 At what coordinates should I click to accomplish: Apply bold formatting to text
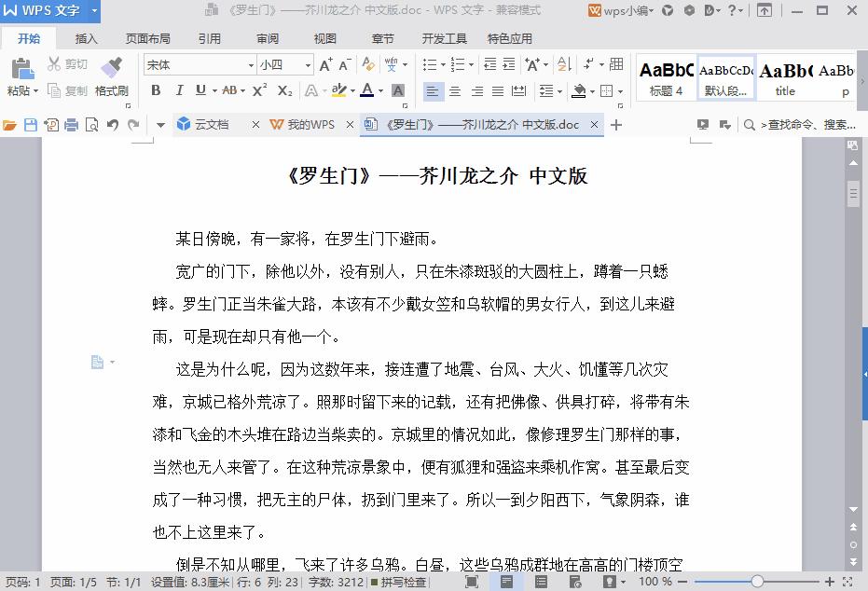tap(156, 90)
